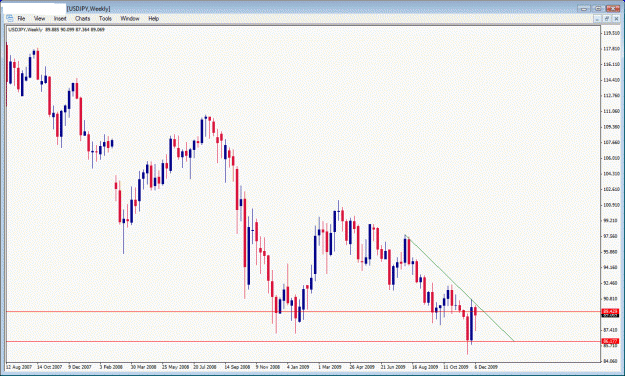Click the 116.110 price axis label
This screenshot has width=625, height=376.
pyautogui.click(x=611, y=64)
